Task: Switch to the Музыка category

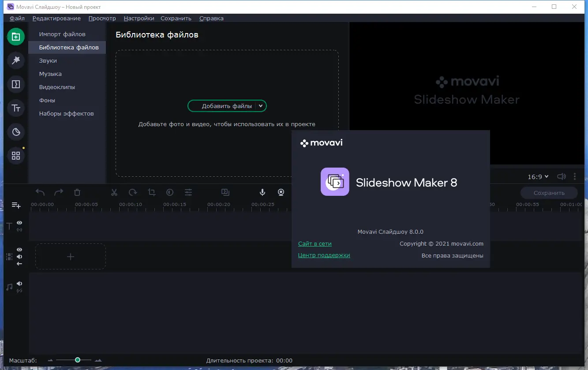Action: tap(50, 74)
